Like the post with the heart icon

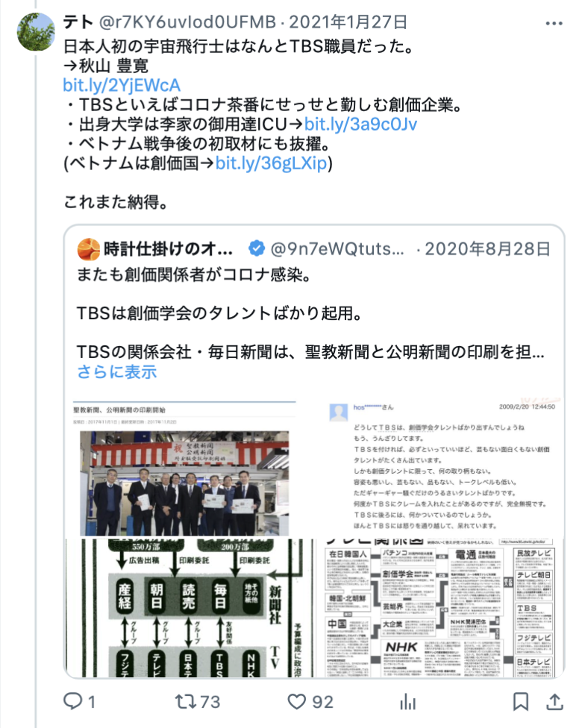pyautogui.click(x=297, y=702)
